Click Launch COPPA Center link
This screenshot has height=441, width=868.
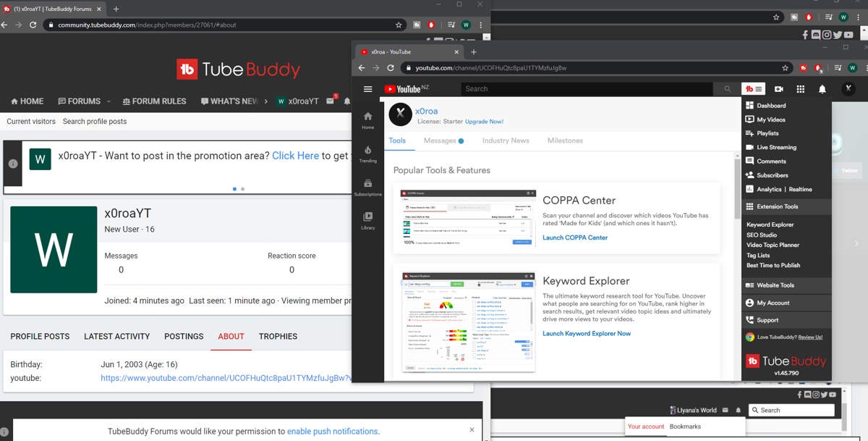[575, 238]
